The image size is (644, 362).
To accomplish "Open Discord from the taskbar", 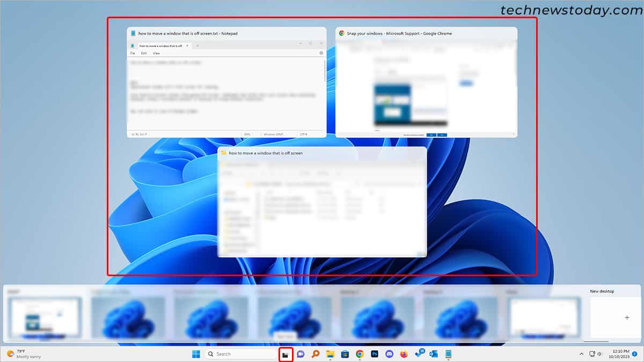I will point(390,354).
